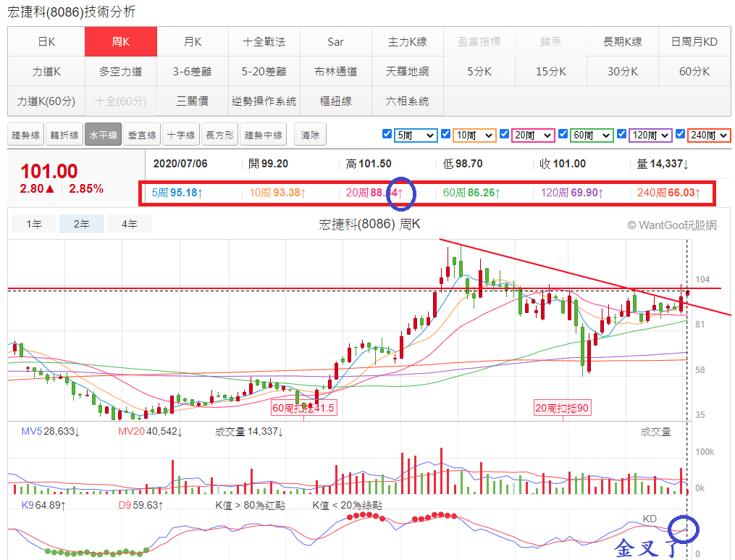Click the 2020/07/06 date label
The image size is (735, 560).
point(180,164)
